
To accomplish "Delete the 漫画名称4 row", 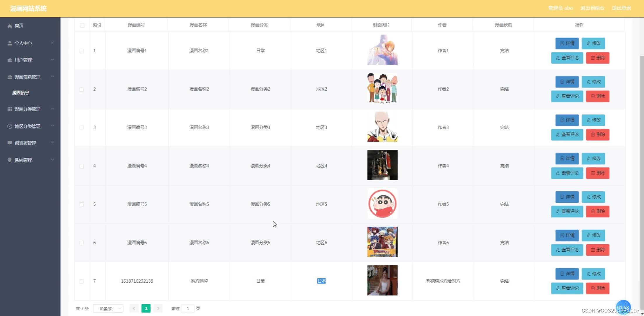I will click(x=598, y=173).
